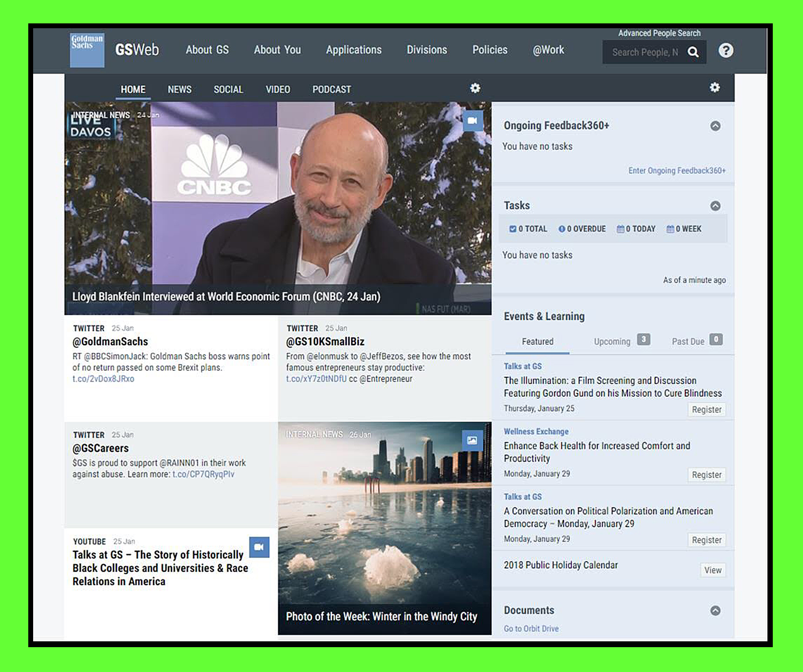Open the t.co/CP7QRyqPlv tweet link
Screen dimensions: 803x672
[x=203, y=474]
